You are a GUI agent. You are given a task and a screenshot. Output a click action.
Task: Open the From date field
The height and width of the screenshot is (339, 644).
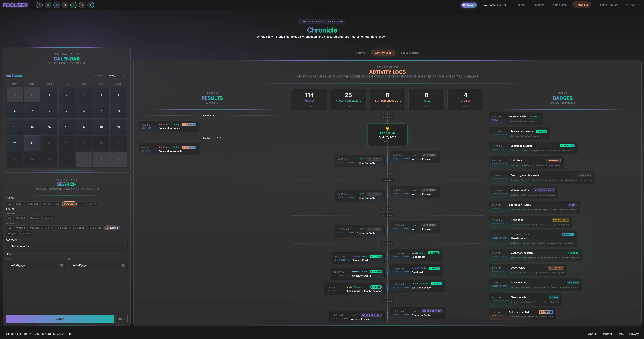tap(36, 266)
